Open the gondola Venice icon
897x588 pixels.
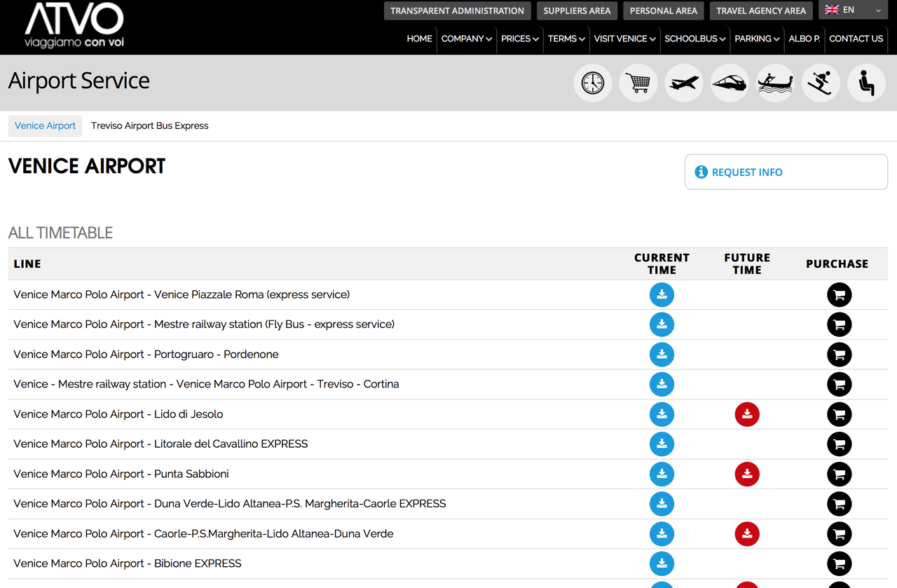pos(775,83)
